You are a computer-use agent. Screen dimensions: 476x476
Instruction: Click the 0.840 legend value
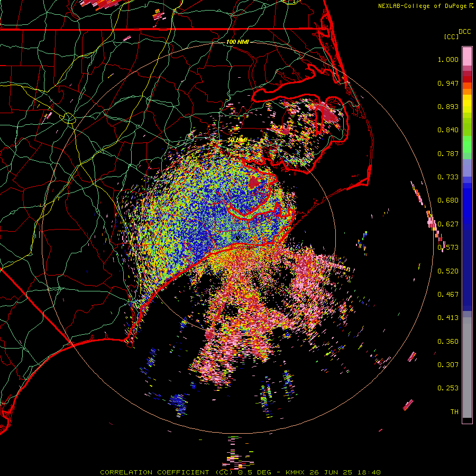(448, 130)
